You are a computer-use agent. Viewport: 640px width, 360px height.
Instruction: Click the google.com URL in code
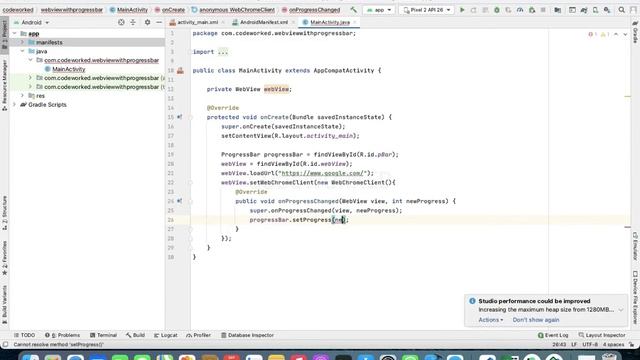point(322,173)
